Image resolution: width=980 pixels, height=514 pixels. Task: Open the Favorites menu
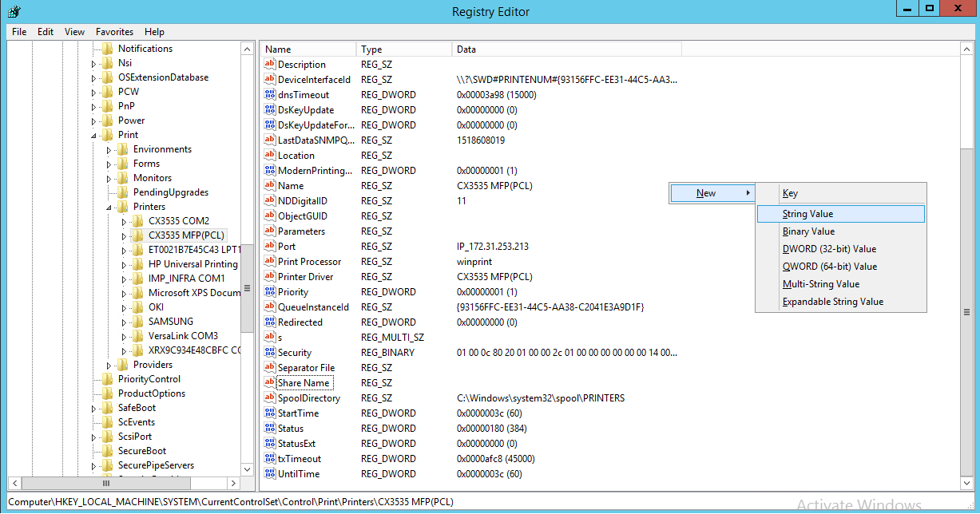coord(114,32)
